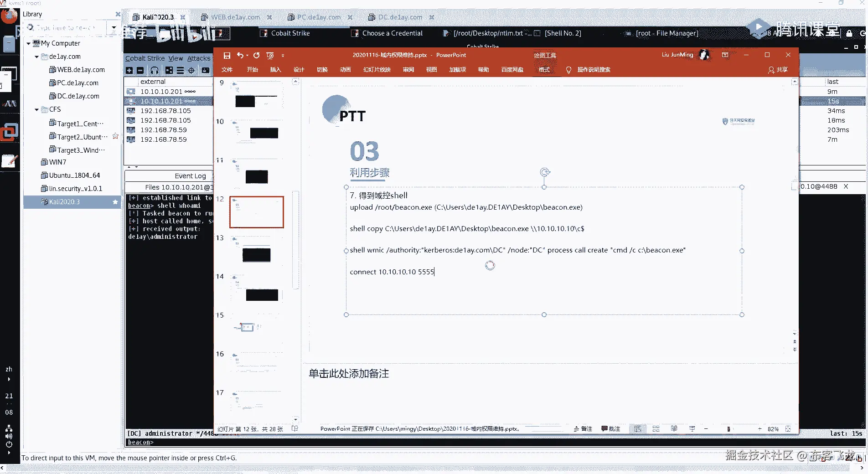Toggle the 批注 (Comments) pane button
This screenshot has height=474, width=868.
click(x=611, y=429)
